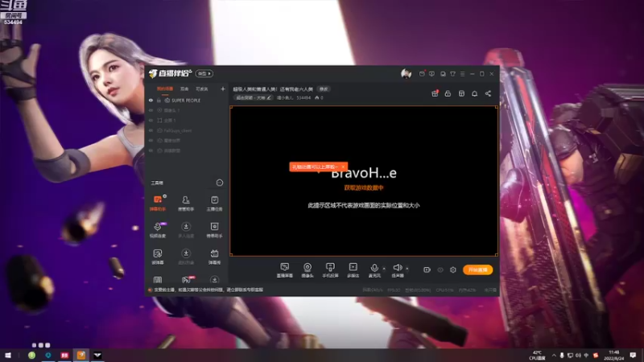Viewport: 644px width, 362px height.
Task: Add mobile screen cast source
Action: coord(330,270)
